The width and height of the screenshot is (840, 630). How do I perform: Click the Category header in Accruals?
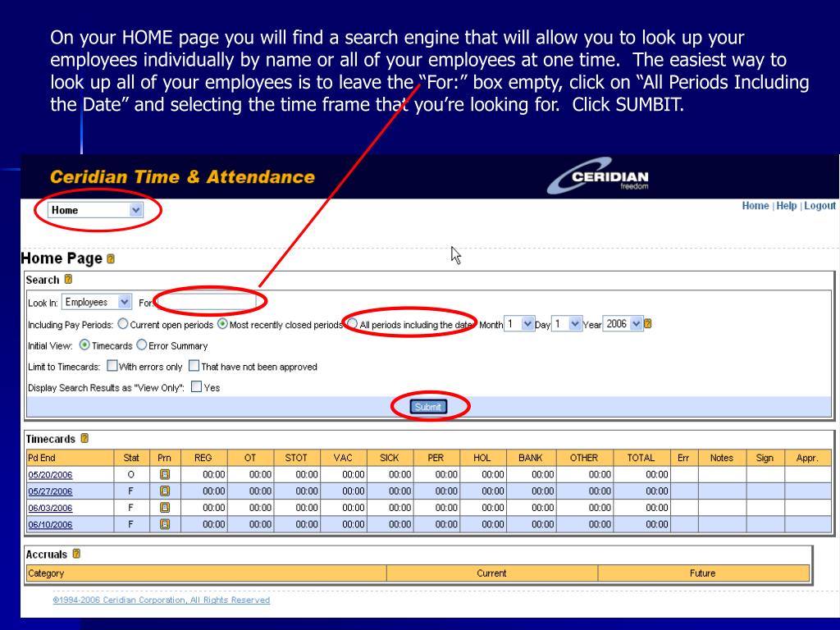click(206, 573)
